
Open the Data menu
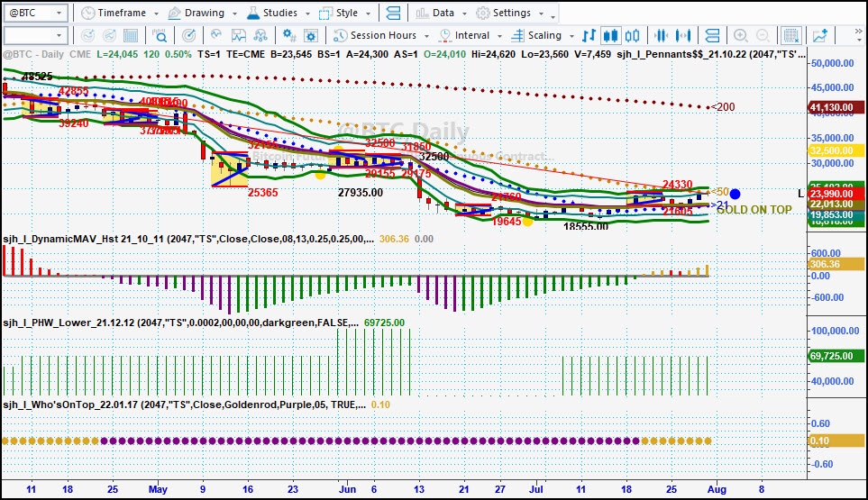(434, 13)
